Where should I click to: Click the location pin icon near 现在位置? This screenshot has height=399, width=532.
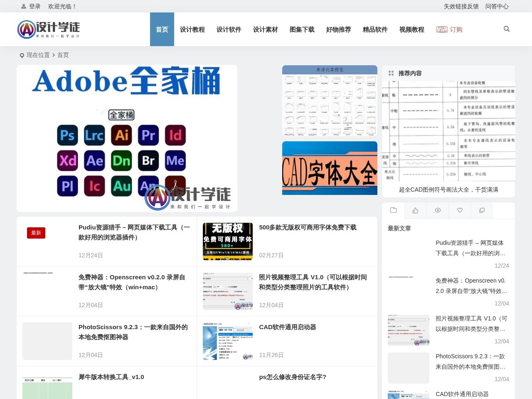coord(22,55)
